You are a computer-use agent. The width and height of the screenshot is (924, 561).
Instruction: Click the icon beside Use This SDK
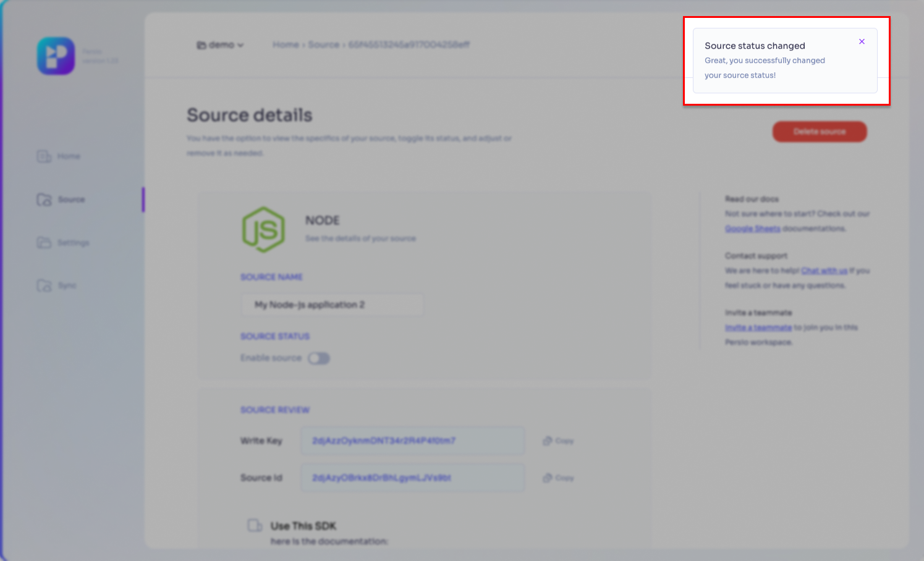point(255,526)
